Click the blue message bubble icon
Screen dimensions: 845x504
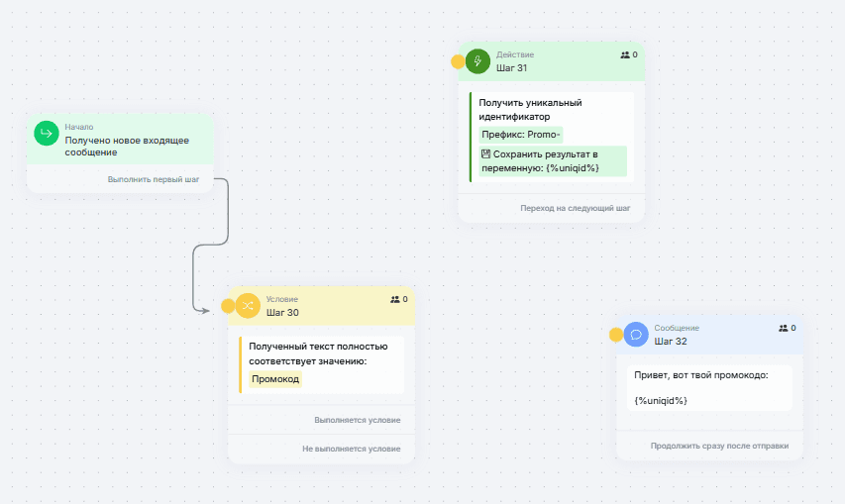[636, 335]
